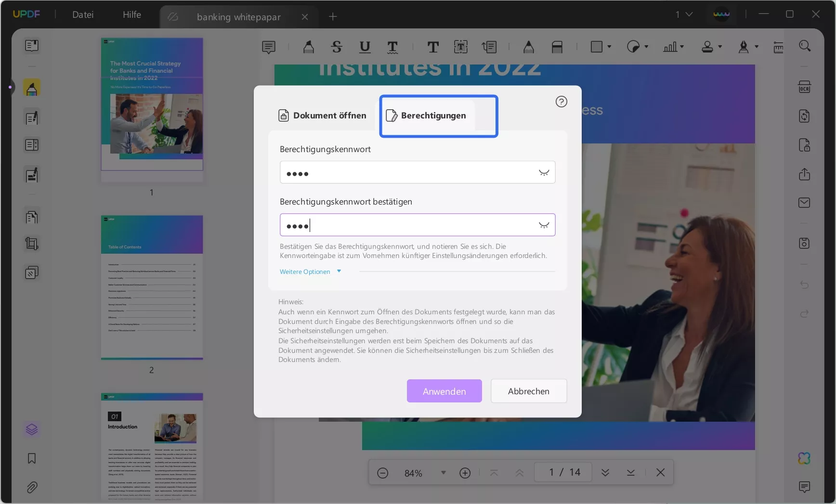Open the window count dropdown in title bar
Viewport: 836px width, 504px height.
(684, 14)
